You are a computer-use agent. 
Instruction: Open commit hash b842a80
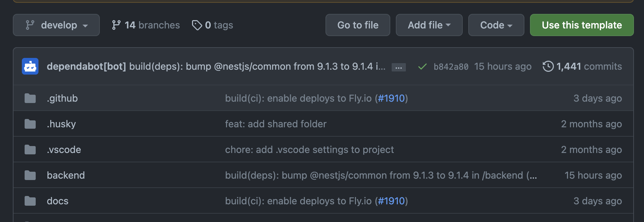pos(451,67)
